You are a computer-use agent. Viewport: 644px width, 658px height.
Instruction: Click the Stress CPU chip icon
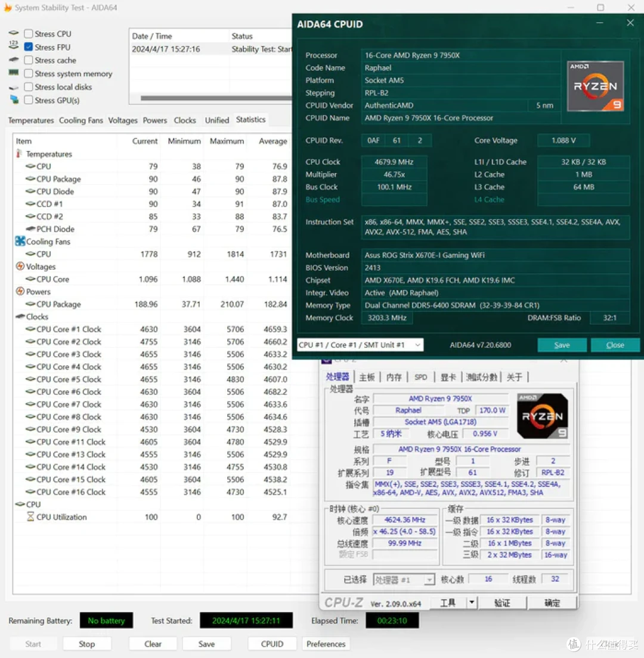pos(14,33)
